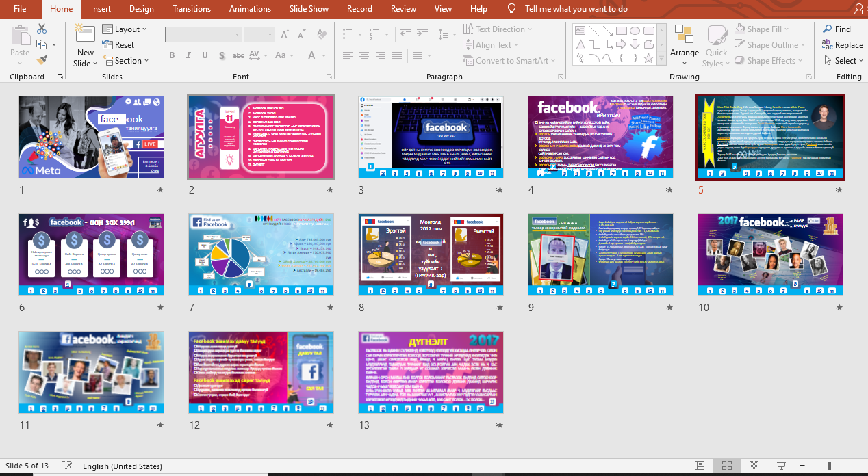Toggle Bold formatting
Screen dimensions: 868x476
172,55
